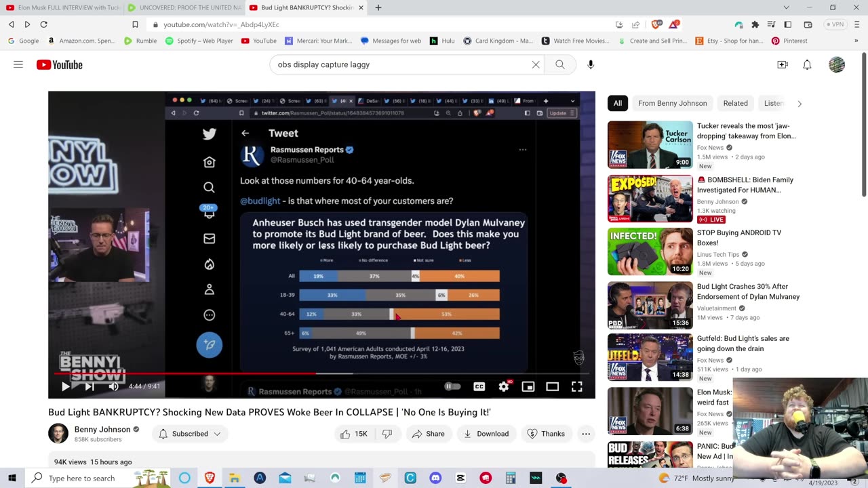The width and height of the screenshot is (868, 488).
Task: Open BOMBSHELL Biden Family Investigated video title
Action: tap(745, 185)
